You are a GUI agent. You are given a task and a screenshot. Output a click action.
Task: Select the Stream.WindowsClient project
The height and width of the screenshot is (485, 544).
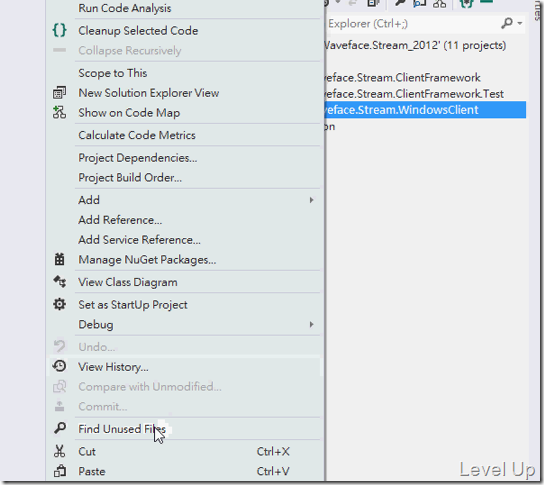425,110
